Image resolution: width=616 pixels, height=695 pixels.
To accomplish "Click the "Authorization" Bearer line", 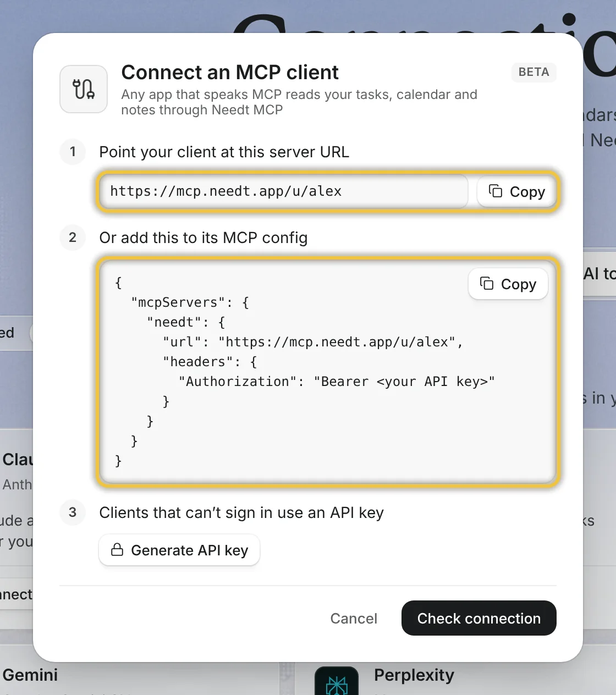I will pyautogui.click(x=337, y=382).
